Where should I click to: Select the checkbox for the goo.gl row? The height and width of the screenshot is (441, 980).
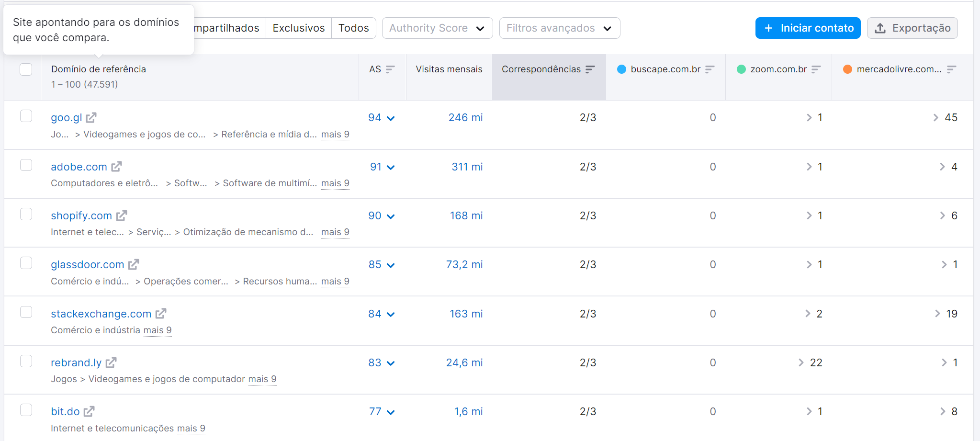tap(26, 116)
